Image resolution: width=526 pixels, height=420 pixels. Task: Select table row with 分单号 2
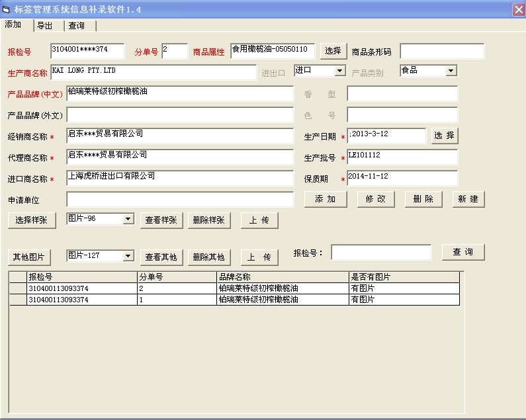(x=234, y=288)
